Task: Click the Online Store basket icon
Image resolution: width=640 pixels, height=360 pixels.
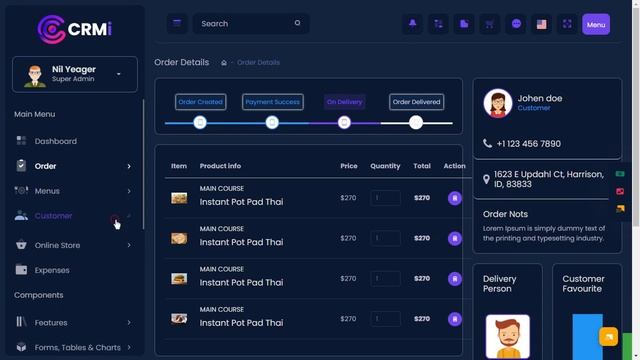Action: click(21, 244)
